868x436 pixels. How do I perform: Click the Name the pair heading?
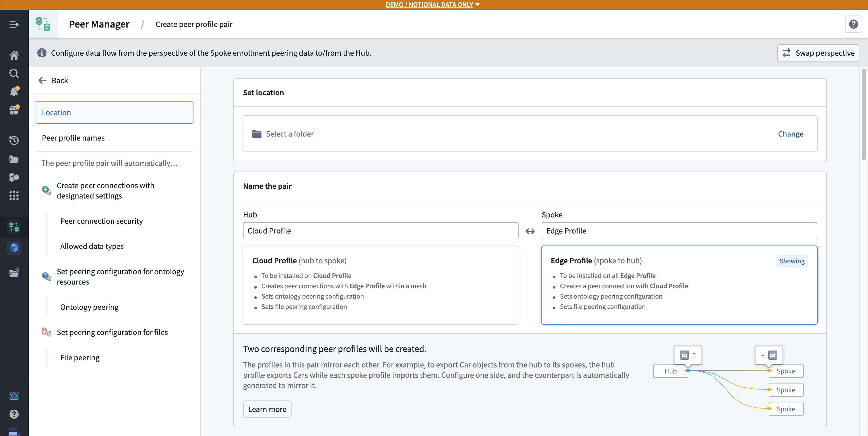[267, 186]
